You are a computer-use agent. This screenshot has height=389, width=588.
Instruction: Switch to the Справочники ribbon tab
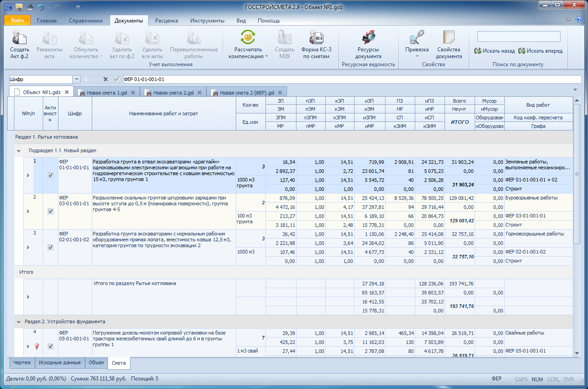tap(85, 21)
